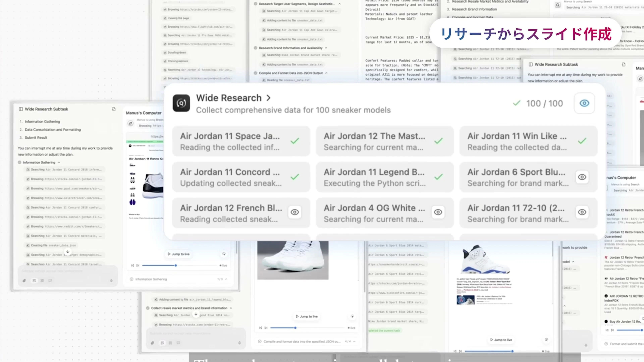Toggle the eye icon next to 100 / 100
Screen dimensions: 644x362
(x=584, y=103)
